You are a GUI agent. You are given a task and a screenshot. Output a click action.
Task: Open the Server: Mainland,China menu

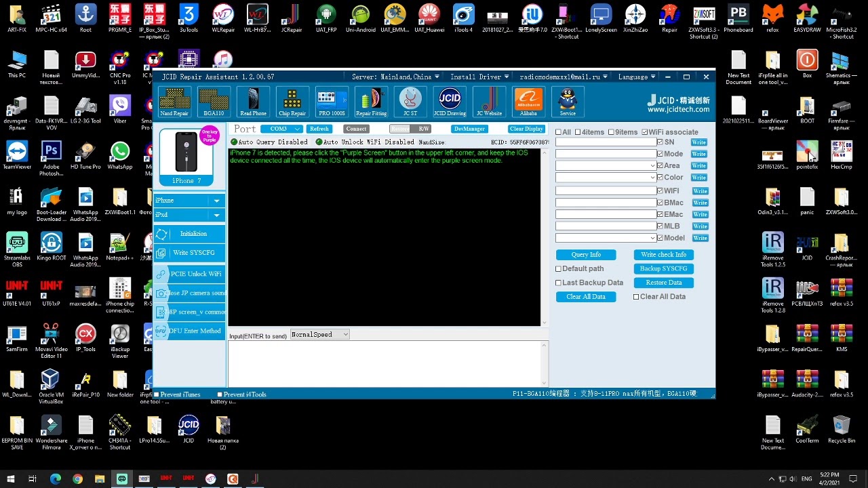(395, 77)
